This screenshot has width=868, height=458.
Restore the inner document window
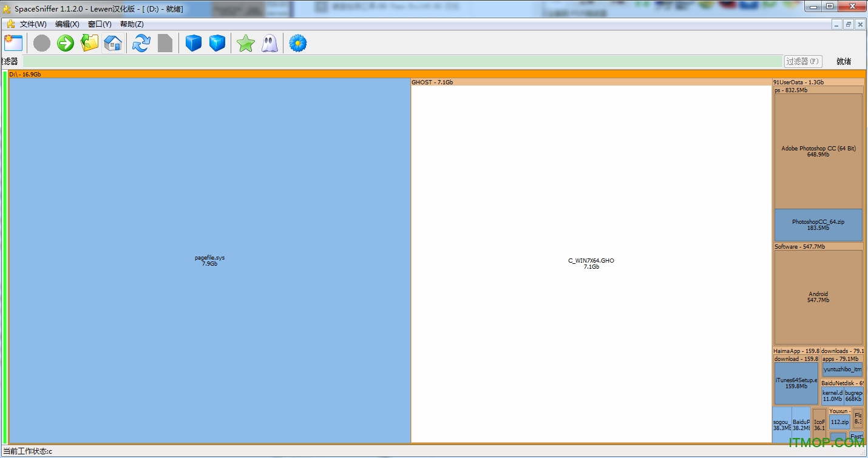pos(849,24)
